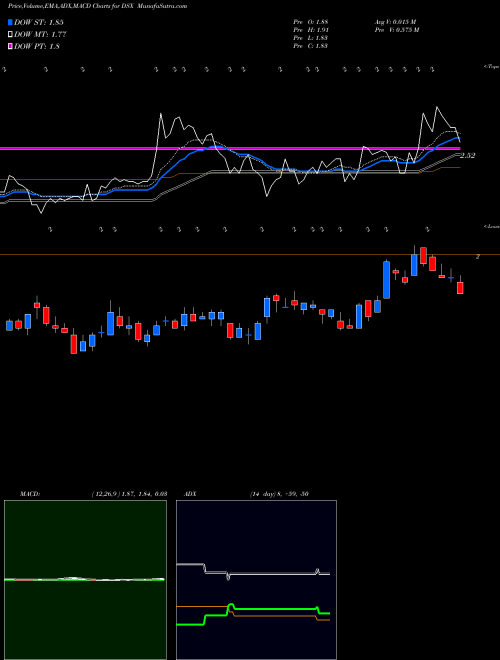Select the 'DOW MT: 1.77' legend text
The height and width of the screenshot is (660, 500).
[40, 35]
